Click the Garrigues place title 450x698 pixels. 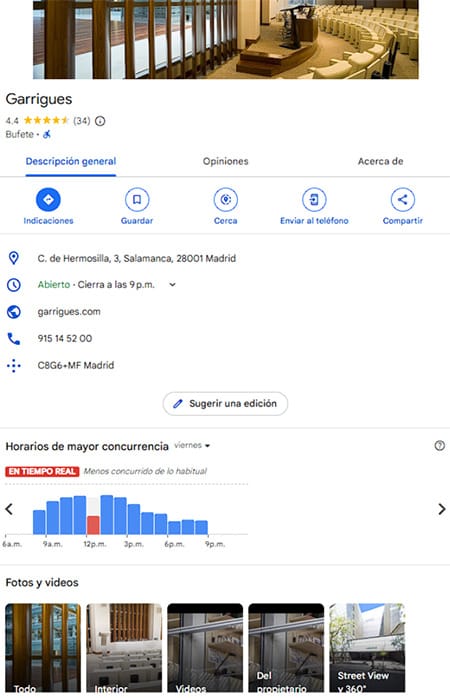[x=39, y=99]
